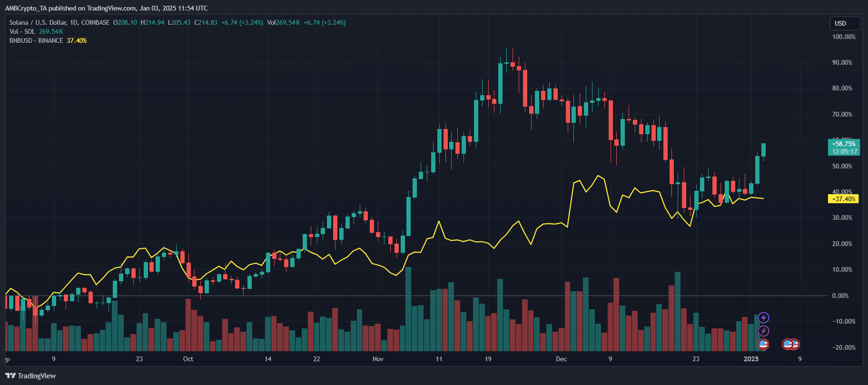
Task: Click the −10.00% scale label
Action: pyautogui.click(x=843, y=321)
